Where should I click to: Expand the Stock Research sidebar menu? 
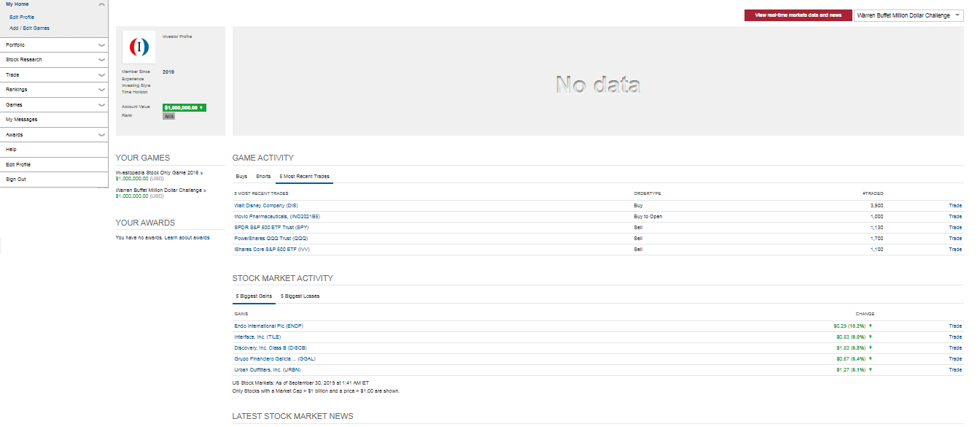[101, 60]
